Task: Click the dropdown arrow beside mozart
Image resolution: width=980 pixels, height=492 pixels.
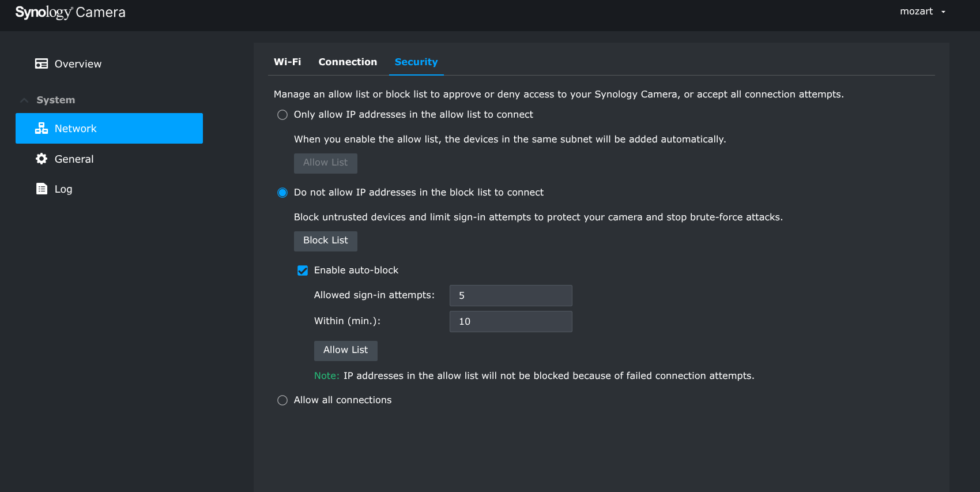Action: pos(943,12)
